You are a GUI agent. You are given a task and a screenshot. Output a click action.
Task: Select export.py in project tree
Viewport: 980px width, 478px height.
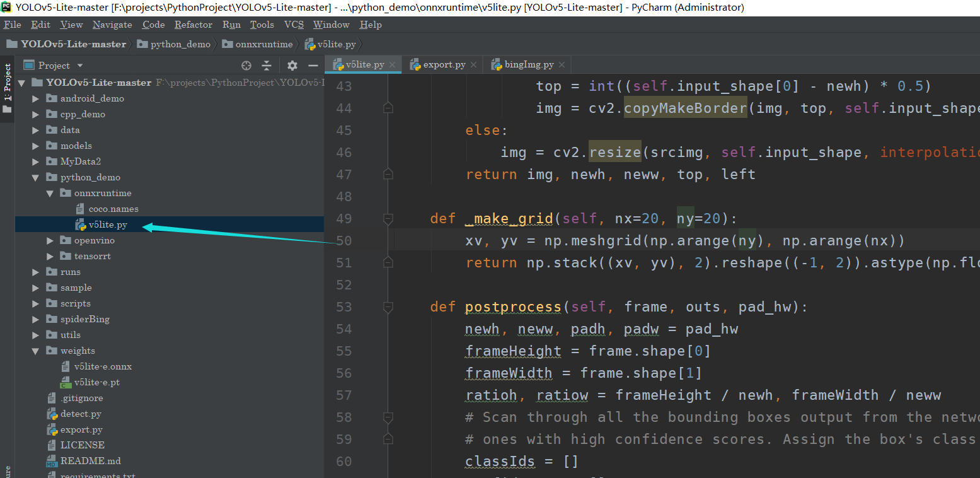click(x=75, y=429)
